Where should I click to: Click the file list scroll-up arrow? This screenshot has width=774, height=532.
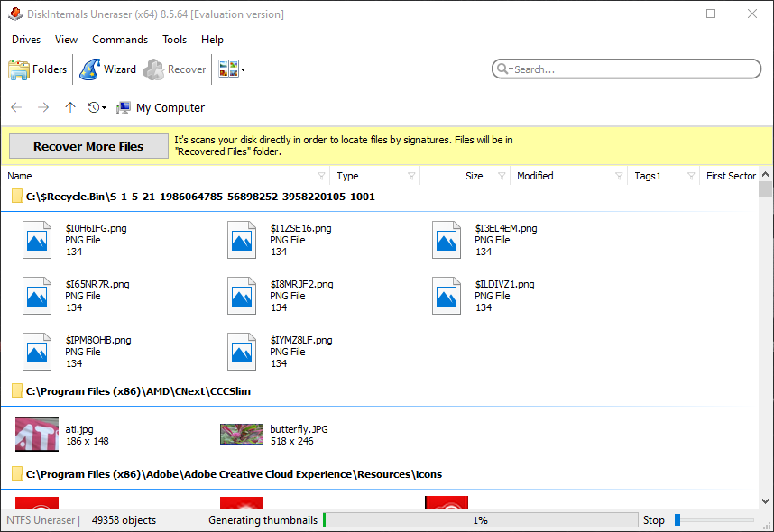point(766,174)
